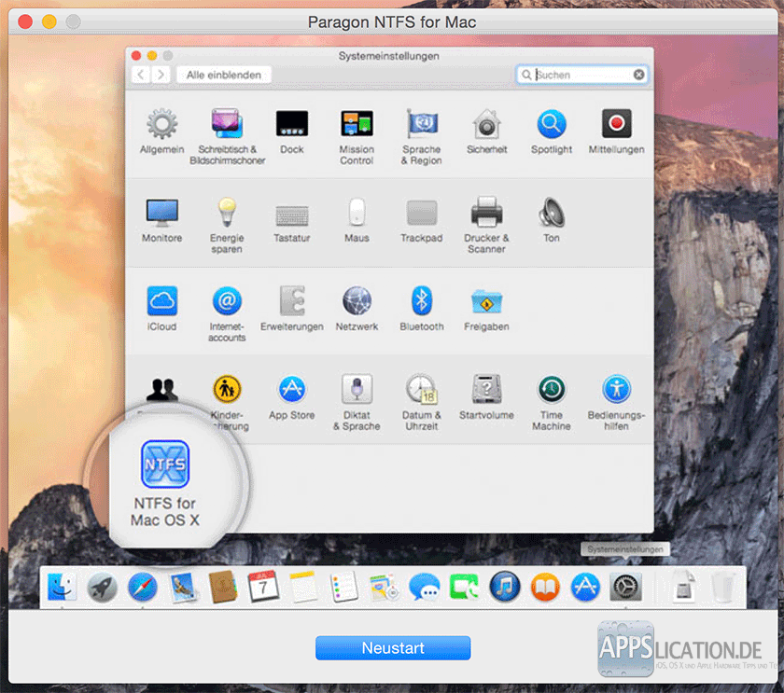Launch Safari from the Dock
Image resolution: width=784 pixels, height=693 pixels.
click(143, 587)
